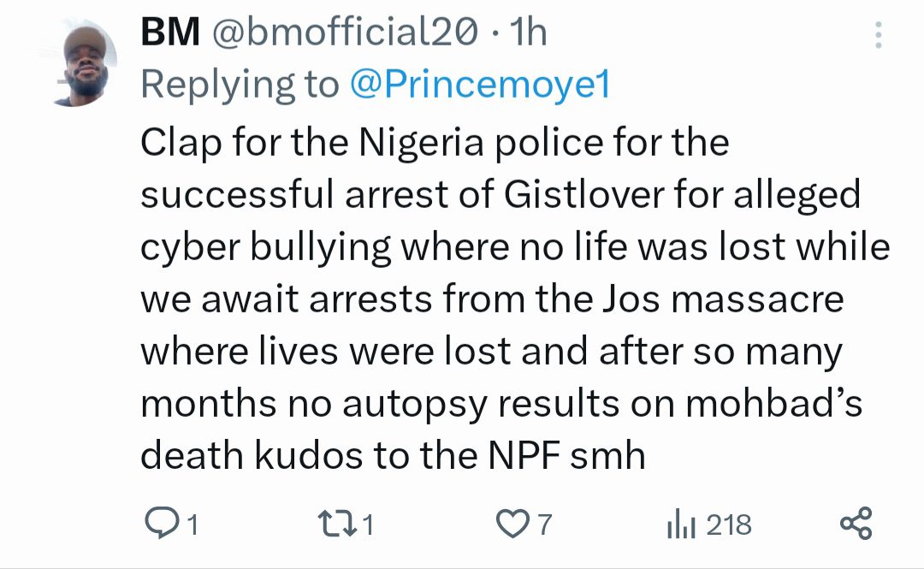Viewport: 924px width, 569px height.
Task: Click the "Replying to" label text
Action: coord(240,84)
